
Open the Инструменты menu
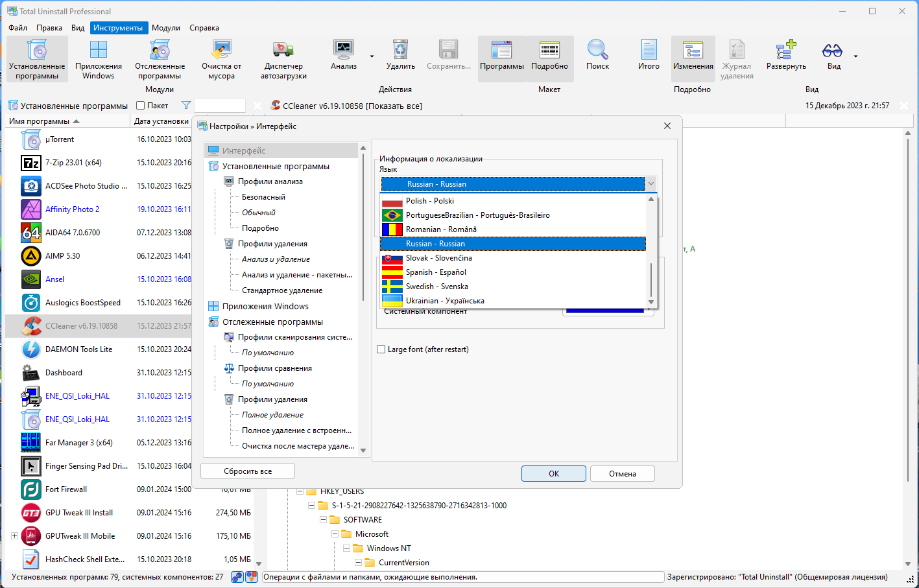point(118,28)
